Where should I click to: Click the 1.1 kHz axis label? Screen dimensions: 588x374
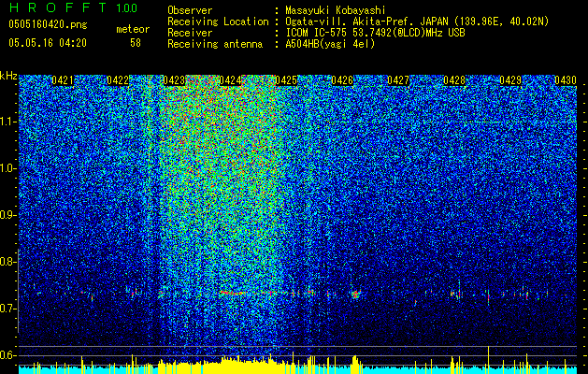[7, 122]
